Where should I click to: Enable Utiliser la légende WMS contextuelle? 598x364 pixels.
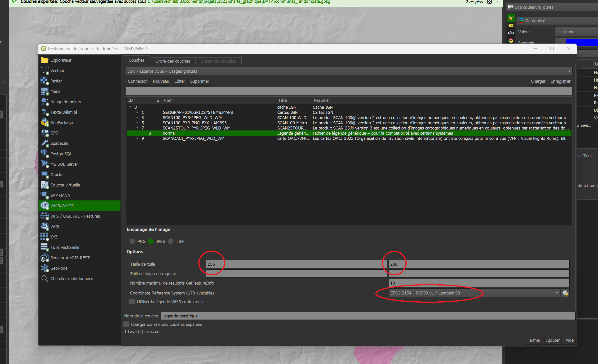[x=132, y=302]
